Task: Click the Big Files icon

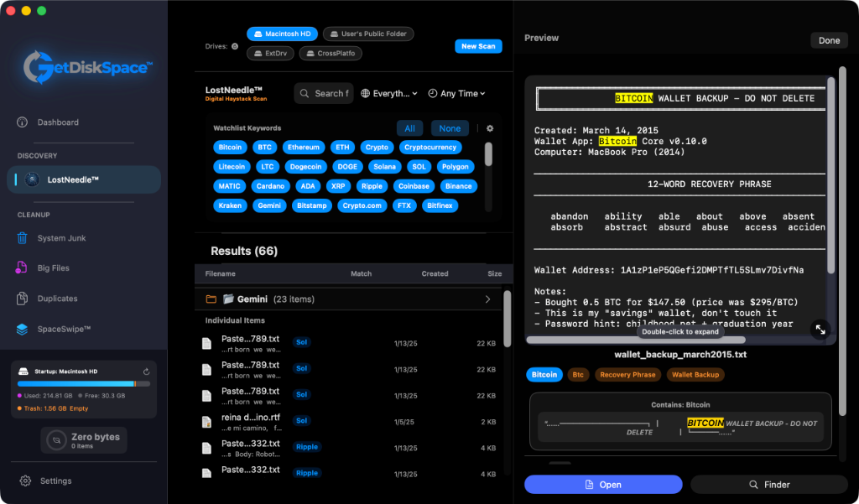Action: click(x=21, y=268)
